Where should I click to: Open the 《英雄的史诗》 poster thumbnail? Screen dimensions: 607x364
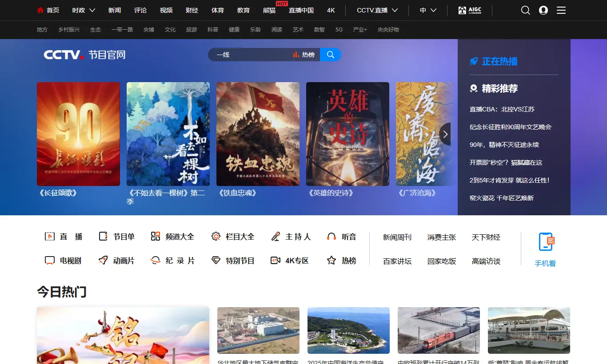click(347, 134)
